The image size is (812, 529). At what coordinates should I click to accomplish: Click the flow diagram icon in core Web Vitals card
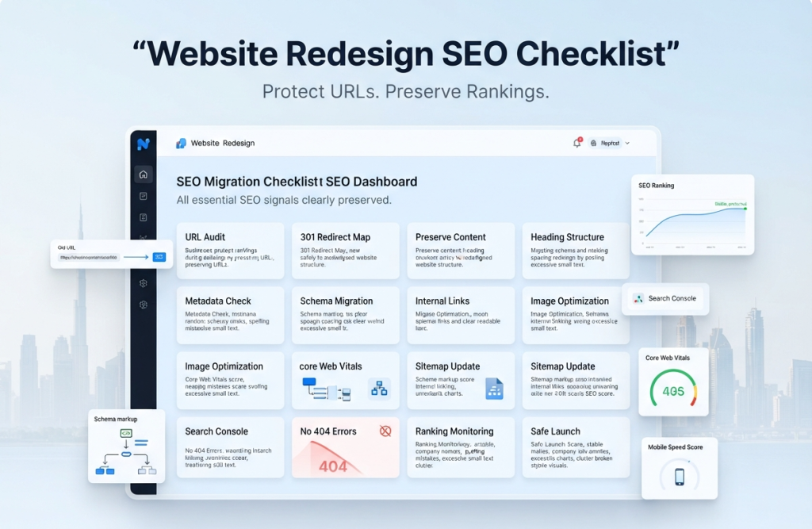tap(327, 389)
